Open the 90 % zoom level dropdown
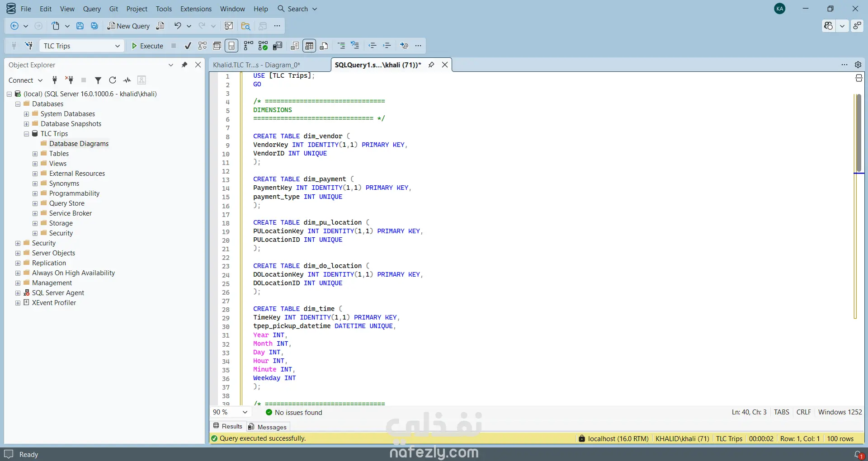This screenshot has width=868, height=461. (245, 412)
